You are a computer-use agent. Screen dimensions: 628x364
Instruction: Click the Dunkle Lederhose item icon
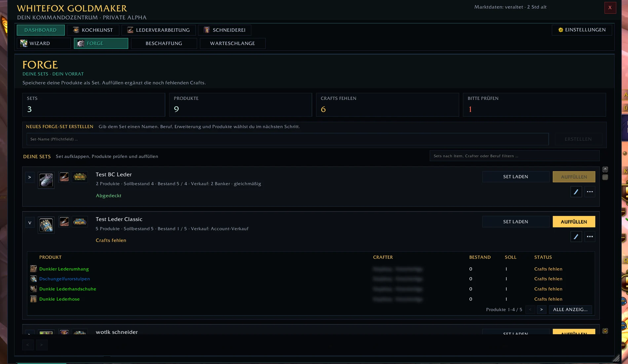click(x=33, y=299)
